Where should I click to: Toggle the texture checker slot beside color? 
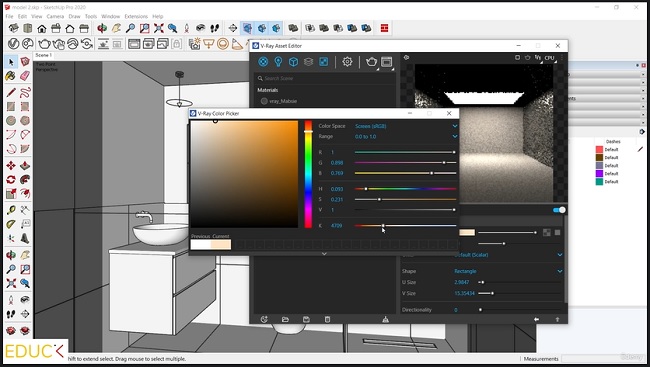(547, 233)
